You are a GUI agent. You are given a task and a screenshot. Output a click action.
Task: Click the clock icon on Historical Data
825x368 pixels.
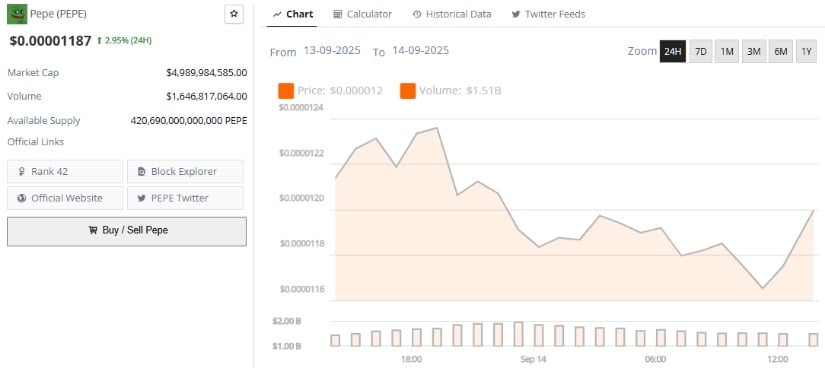(x=417, y=14)
